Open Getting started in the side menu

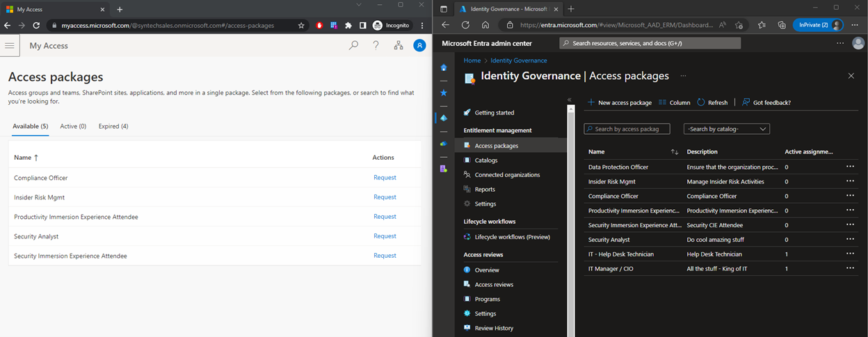495,113
